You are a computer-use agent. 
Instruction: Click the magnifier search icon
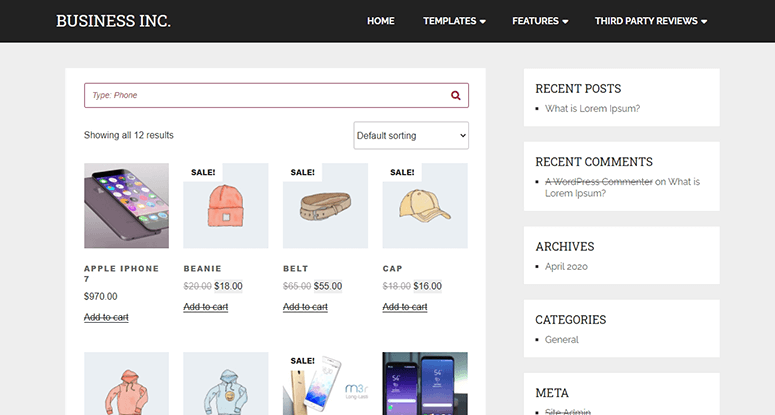coord(455,95)
